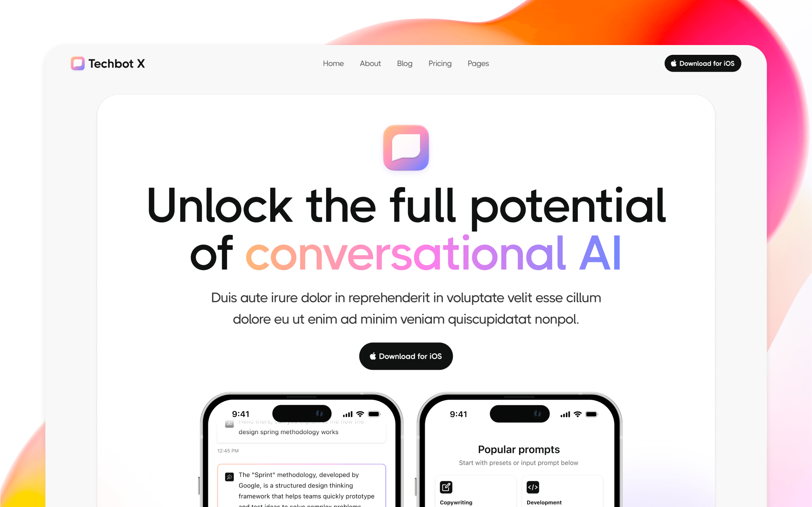The height and width of the screenshot is (507, 812).
Task: Open the Blog page from navigation
Action: coord(404,63)
